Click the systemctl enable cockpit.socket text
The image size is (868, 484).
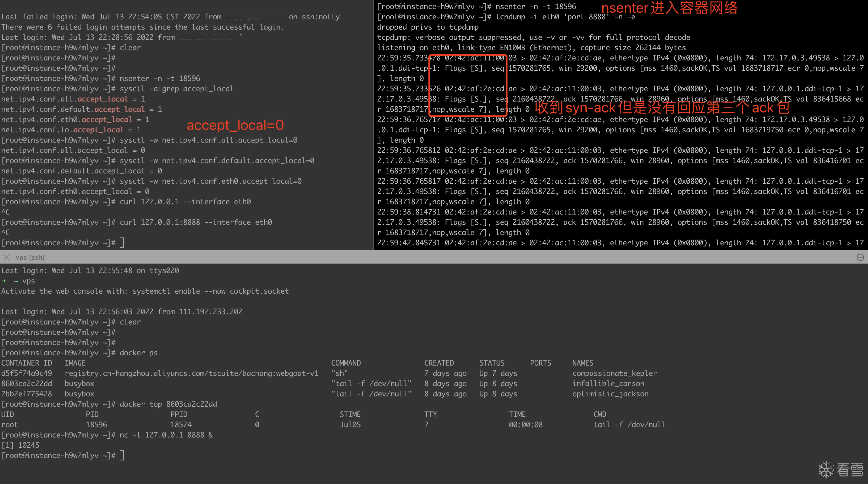point(210,291)
